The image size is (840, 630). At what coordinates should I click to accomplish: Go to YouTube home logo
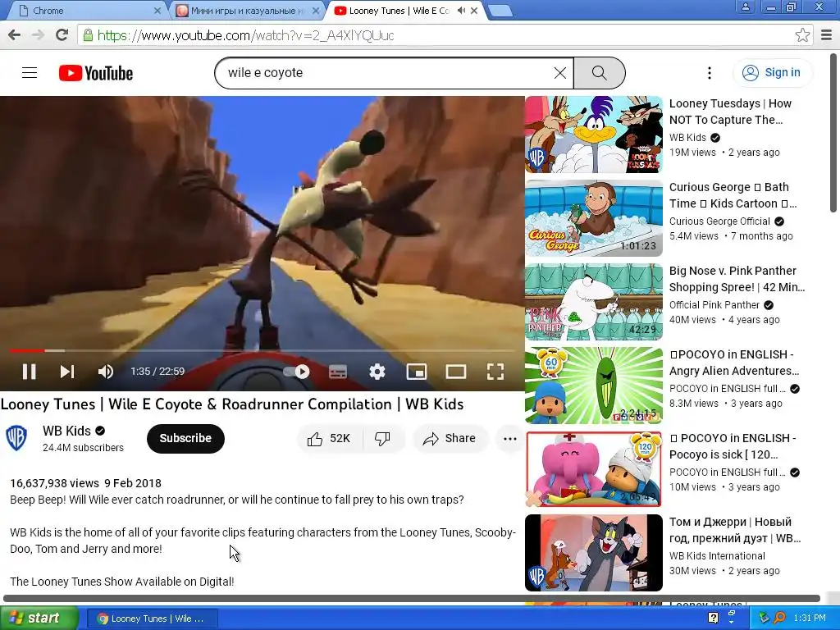(x=96, y=73)
